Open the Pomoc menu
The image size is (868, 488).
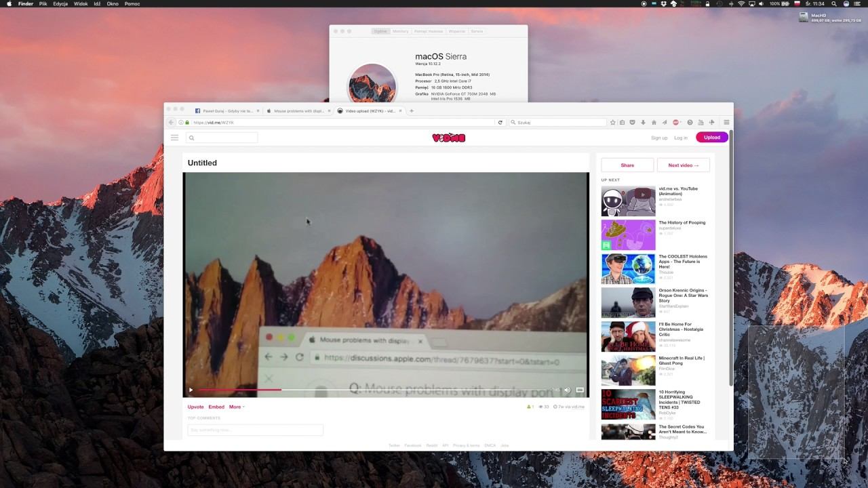pos(132,3)
